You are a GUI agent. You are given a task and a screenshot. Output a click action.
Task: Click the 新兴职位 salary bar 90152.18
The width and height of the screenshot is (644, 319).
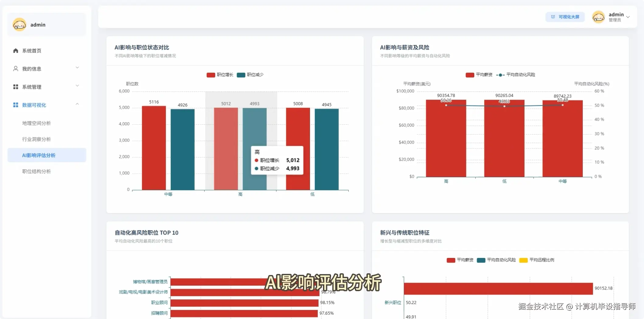click(x=498, y=289)
